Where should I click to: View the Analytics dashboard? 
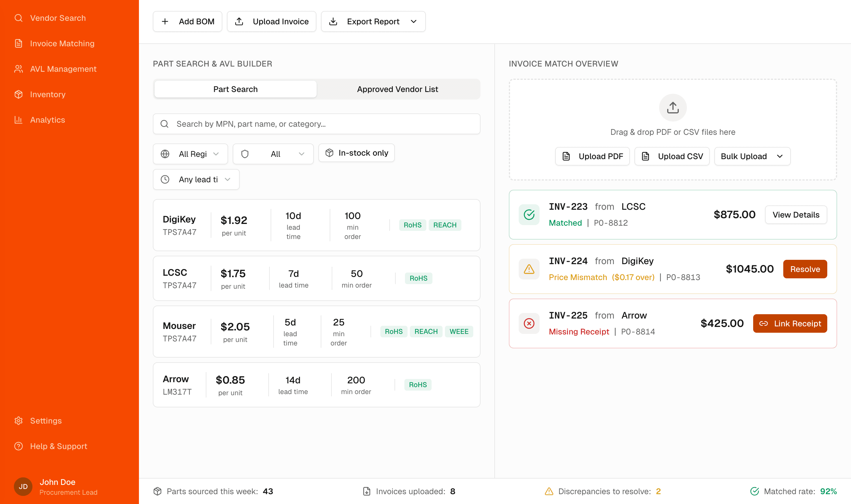tap(47, 119)
